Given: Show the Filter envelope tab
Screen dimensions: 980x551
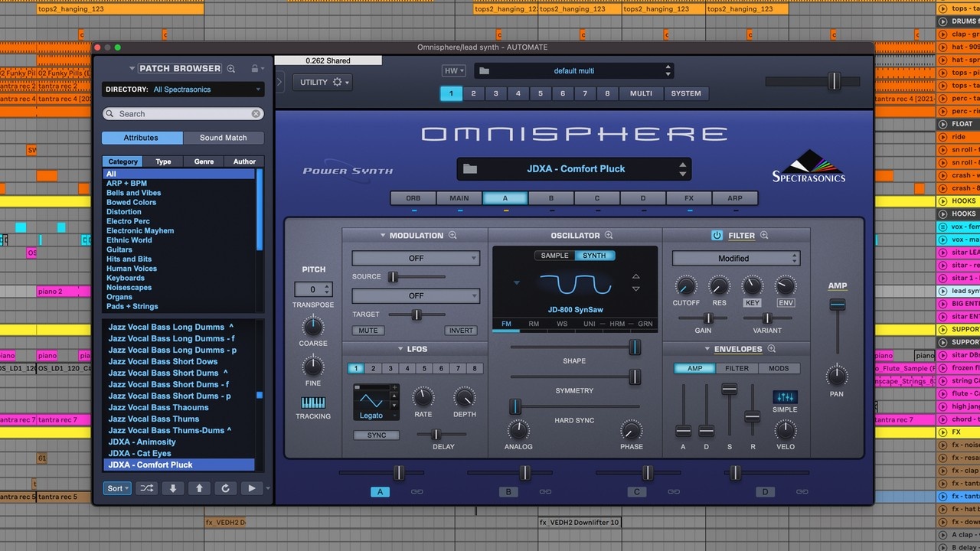Looking at the screenshot, I should [x=737, y=369].
